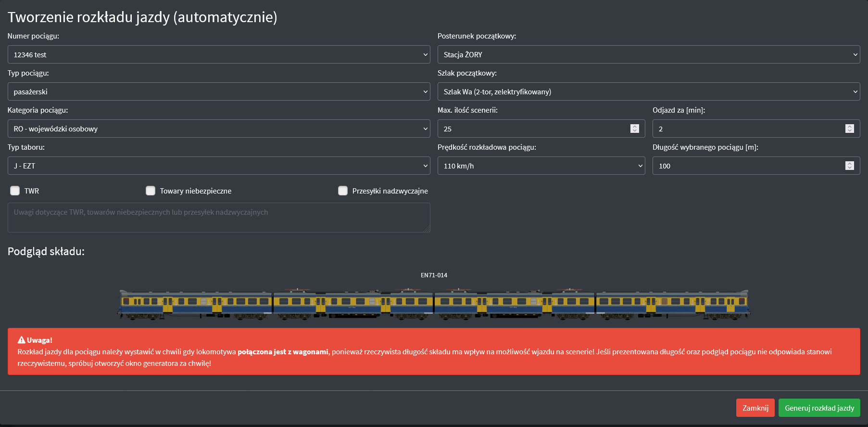Screen dimensions: 868x427
Task: Click the Max. ilość scenerii stepper arrows
Action: (x=634, y=129)
